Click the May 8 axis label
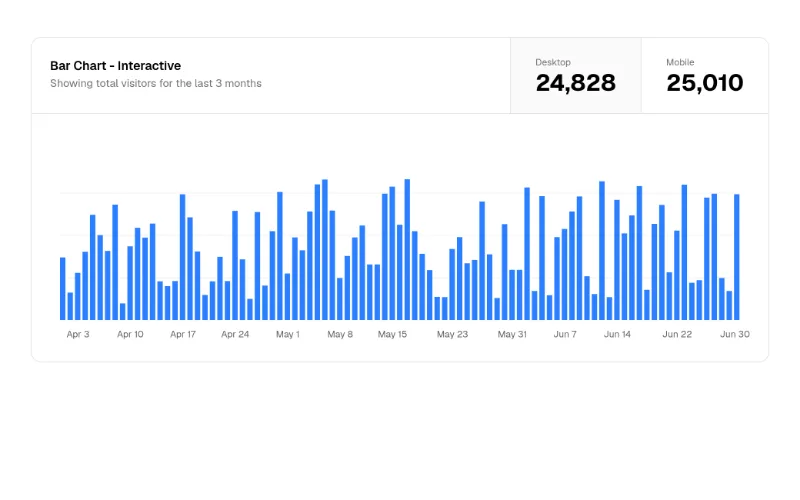Screen dimensions: 800x500 tap(340, 334)
